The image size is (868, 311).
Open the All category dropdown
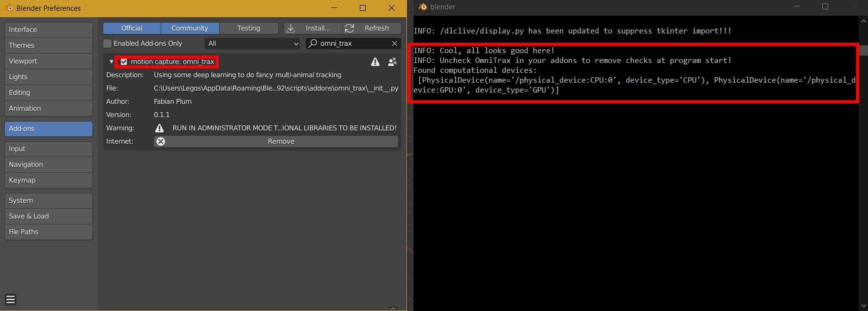[252, 43]
